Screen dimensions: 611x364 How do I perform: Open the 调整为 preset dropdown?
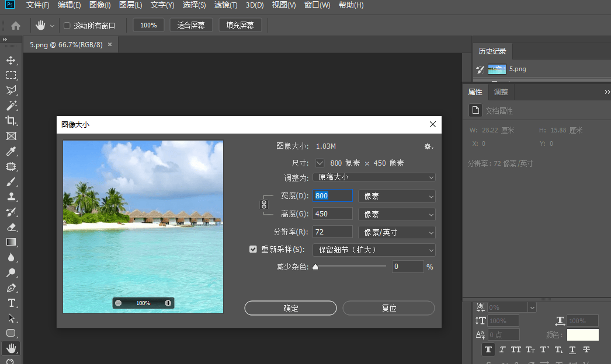coord(374,177)
